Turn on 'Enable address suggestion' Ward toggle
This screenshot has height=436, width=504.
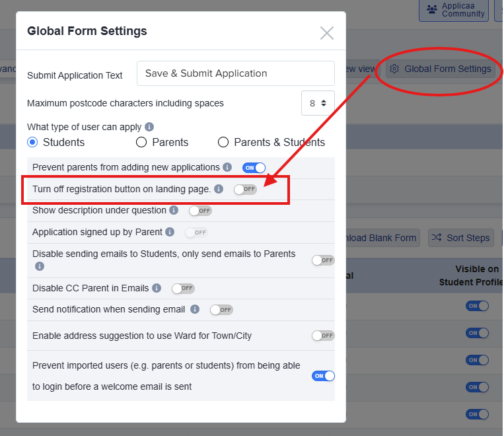click(323, 336)
